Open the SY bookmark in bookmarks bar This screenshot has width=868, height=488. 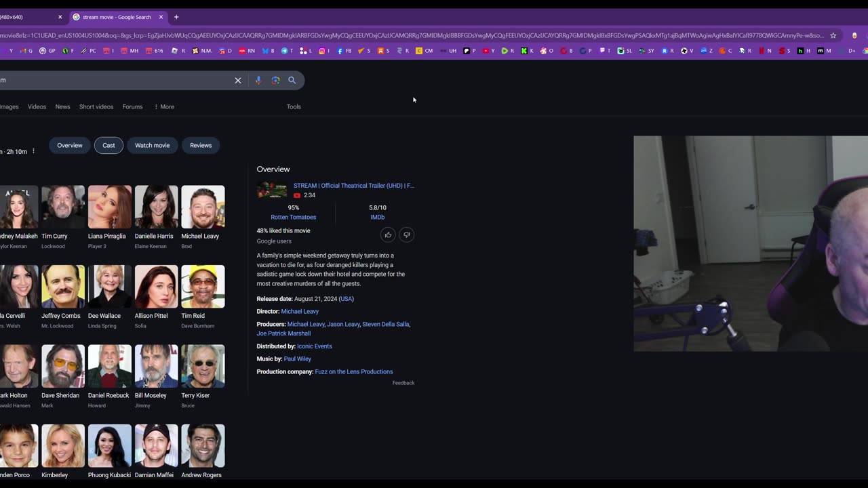pos(647,51)
